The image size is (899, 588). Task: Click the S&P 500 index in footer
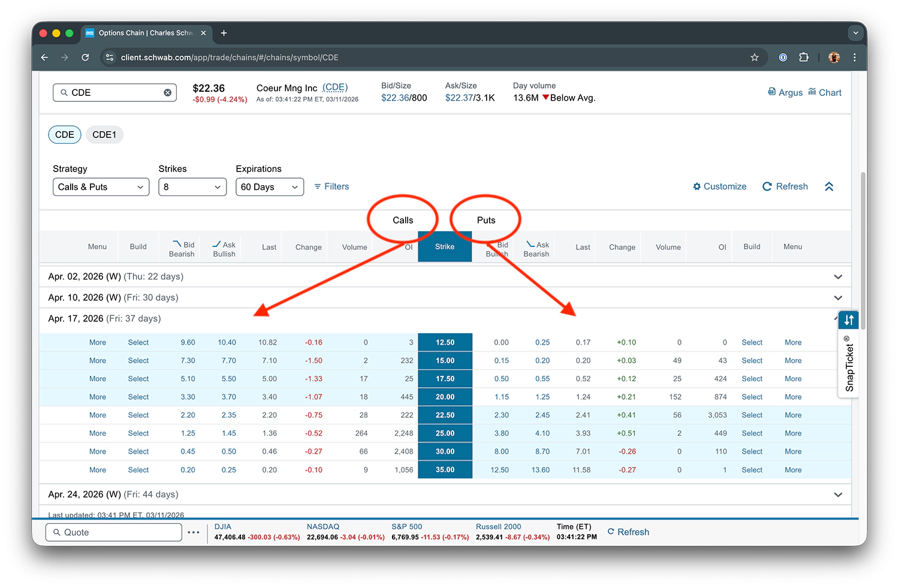407,527
